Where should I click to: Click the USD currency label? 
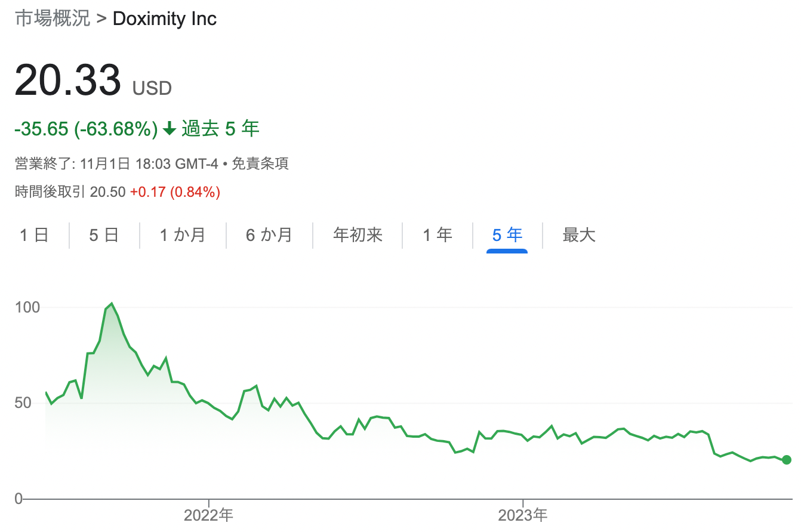click(152, 89)
